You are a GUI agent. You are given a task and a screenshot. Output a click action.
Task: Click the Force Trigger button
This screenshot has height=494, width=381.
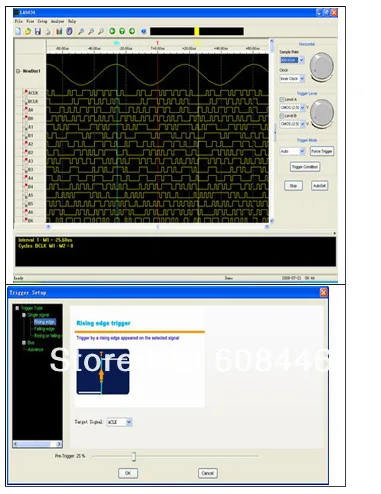click(x=322, y=151)
